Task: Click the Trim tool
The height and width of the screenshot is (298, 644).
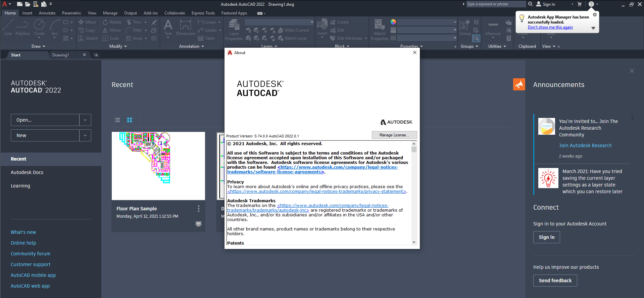Action: pyautogui.click(x=134, y=22)
